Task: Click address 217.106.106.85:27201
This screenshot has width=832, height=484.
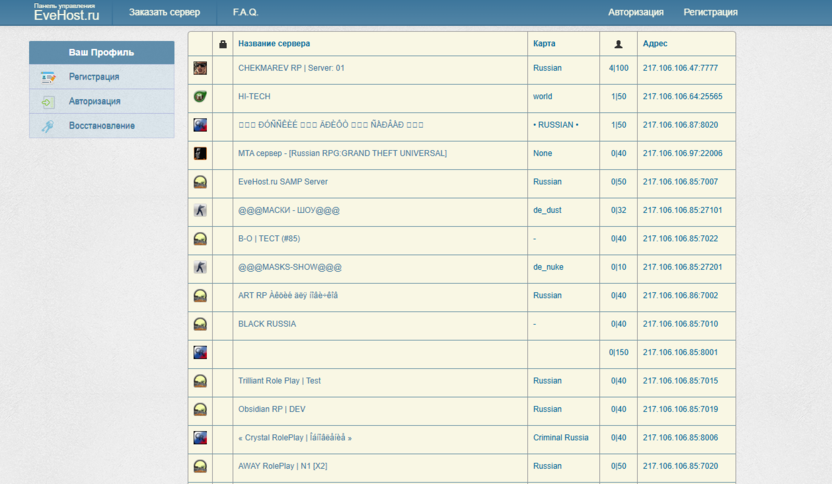Action: point(682,267)
